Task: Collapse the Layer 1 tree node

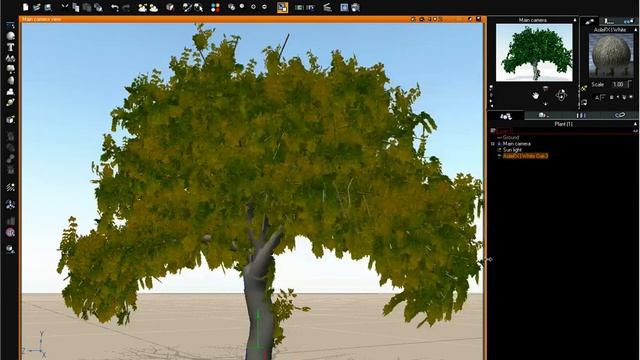Action: pyautogui.click(x=493, y=131)
